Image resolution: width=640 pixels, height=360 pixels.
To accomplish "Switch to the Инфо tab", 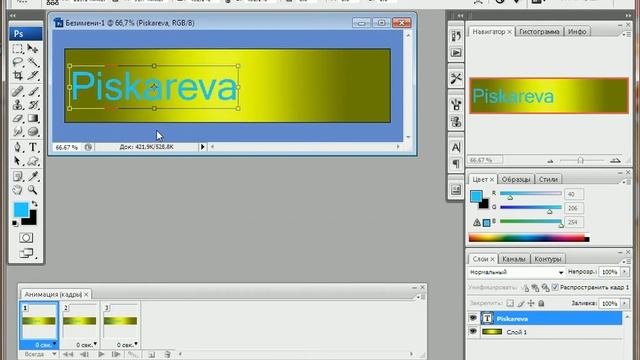I will [577, 31].
